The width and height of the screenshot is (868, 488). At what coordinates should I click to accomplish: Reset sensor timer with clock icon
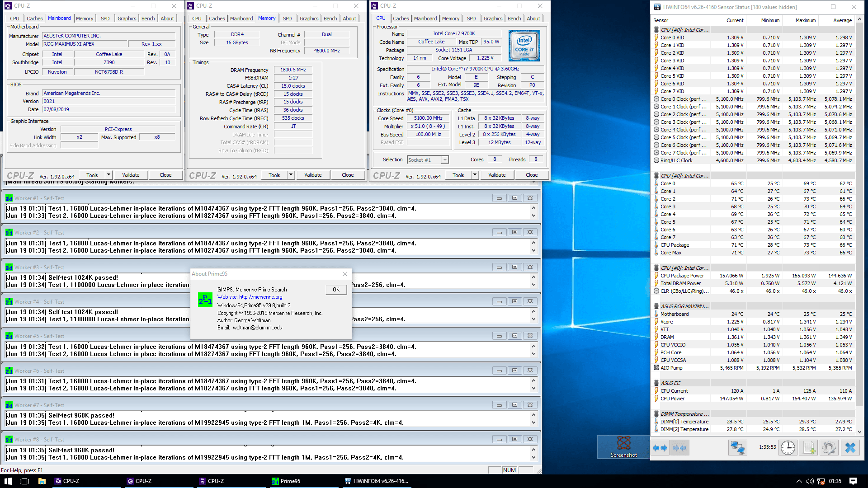[788, 448]
